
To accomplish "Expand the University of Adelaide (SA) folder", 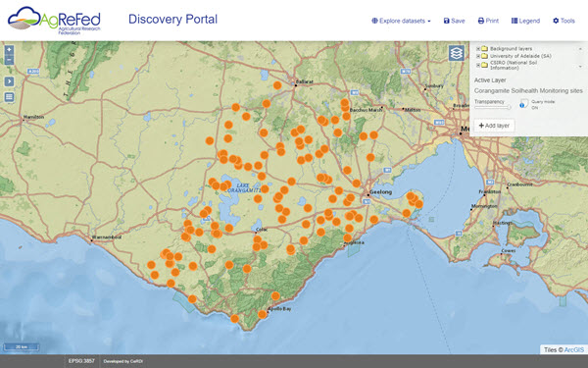I will (x=478, y=56).
